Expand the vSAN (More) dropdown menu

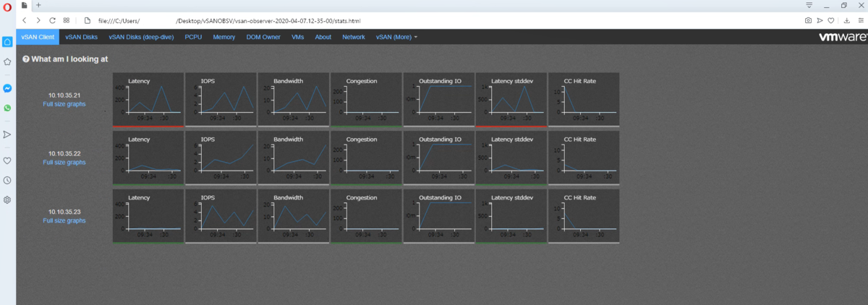point(396,37)
